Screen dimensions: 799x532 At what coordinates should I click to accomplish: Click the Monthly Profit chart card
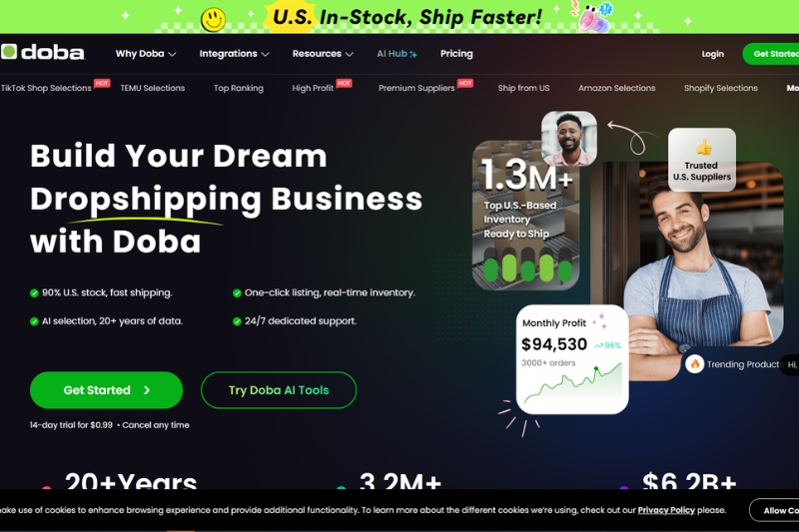572,359
